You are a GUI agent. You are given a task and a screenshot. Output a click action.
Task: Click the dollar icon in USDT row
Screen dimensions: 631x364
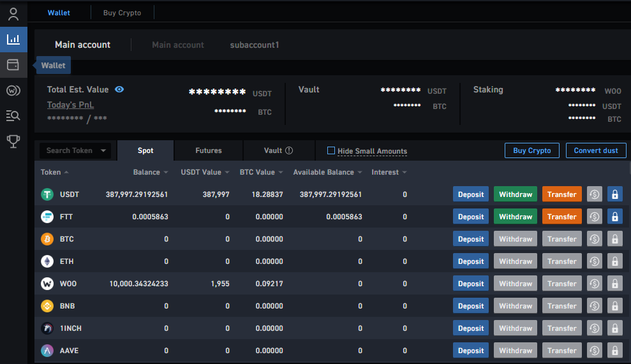595,194
